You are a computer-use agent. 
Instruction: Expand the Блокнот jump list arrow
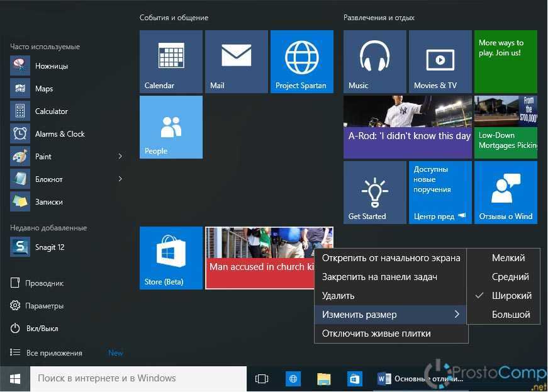[x=120, y=179]
